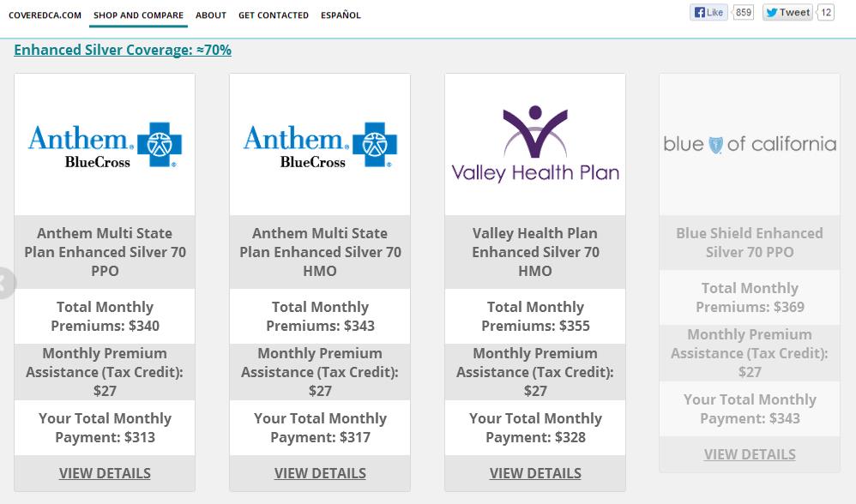The height and width of the screenshot is (504, 856).
Task: Select the Shop and Compare tab
Action: click(138, 15)
